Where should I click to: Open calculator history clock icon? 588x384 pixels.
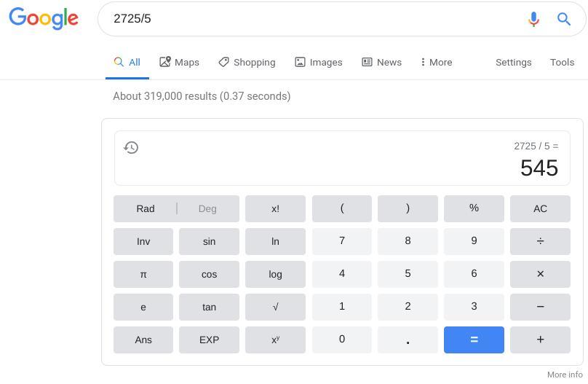tap(131, 148)
